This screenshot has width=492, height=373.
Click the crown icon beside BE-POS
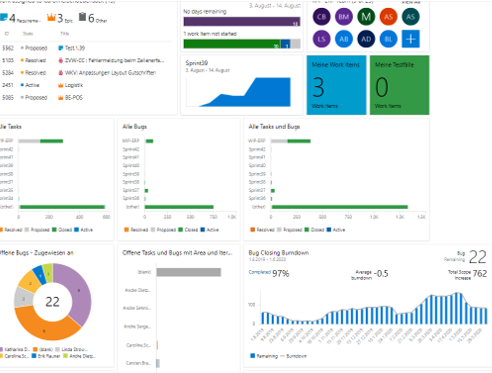[61, 98]
